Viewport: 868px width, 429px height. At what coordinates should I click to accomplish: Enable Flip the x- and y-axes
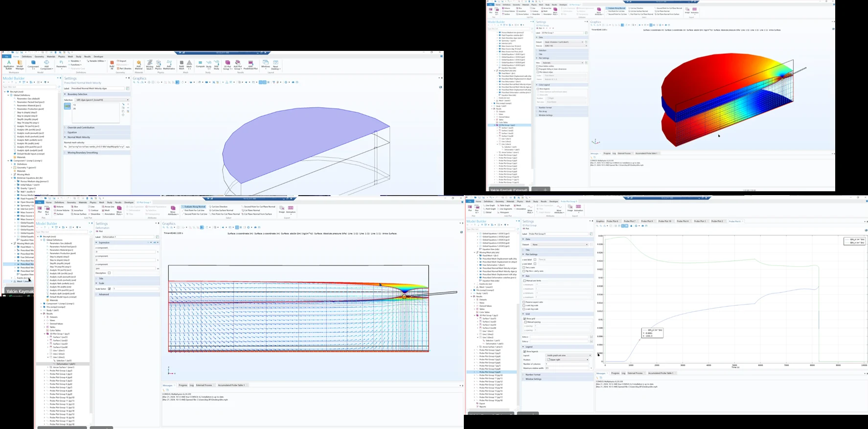pos(524,271)
